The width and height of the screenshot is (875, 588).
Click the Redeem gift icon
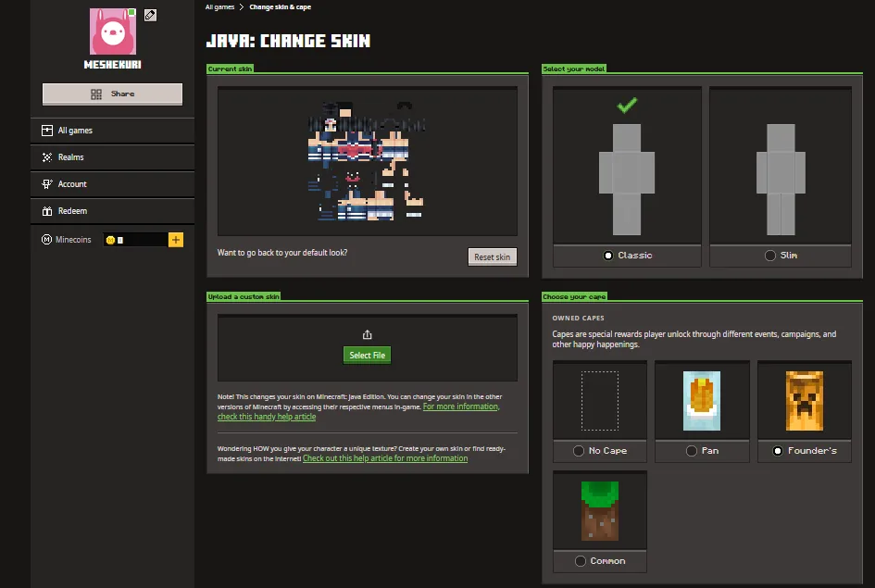tap(47, 211)
